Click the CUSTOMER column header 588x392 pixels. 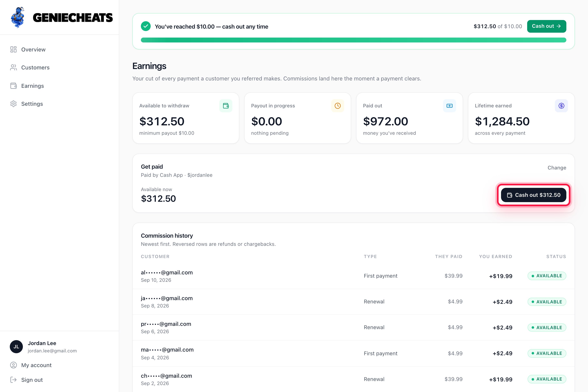(155, 256)
